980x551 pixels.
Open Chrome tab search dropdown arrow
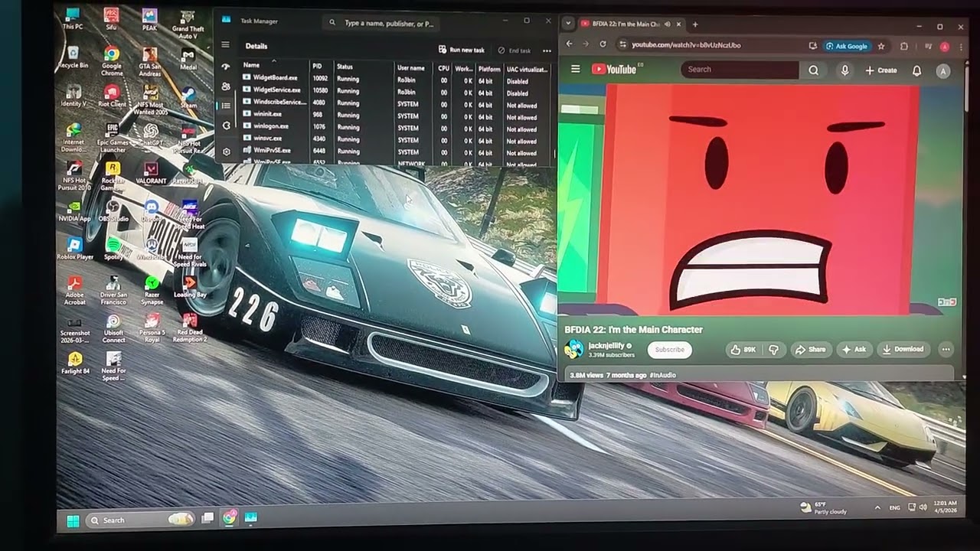coord(568,24)
